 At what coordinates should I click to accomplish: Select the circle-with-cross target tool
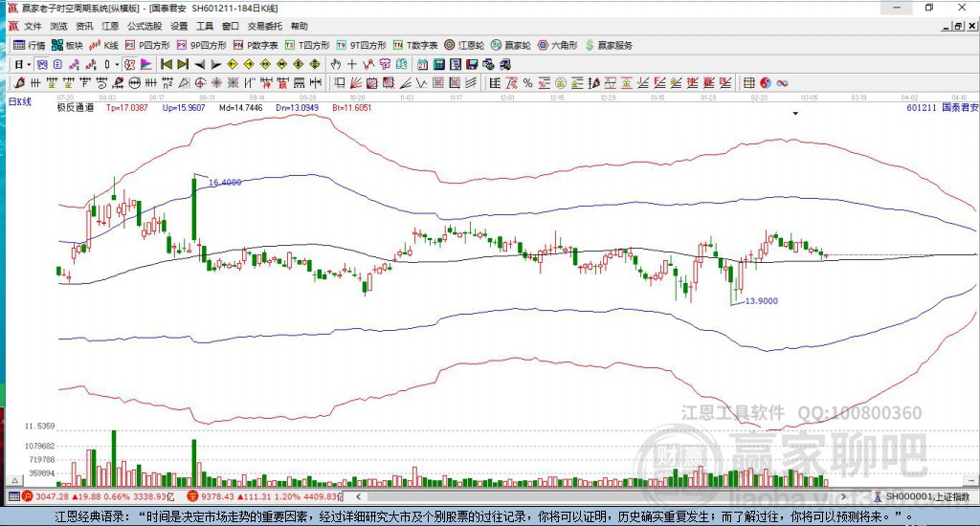pos(200,82)
